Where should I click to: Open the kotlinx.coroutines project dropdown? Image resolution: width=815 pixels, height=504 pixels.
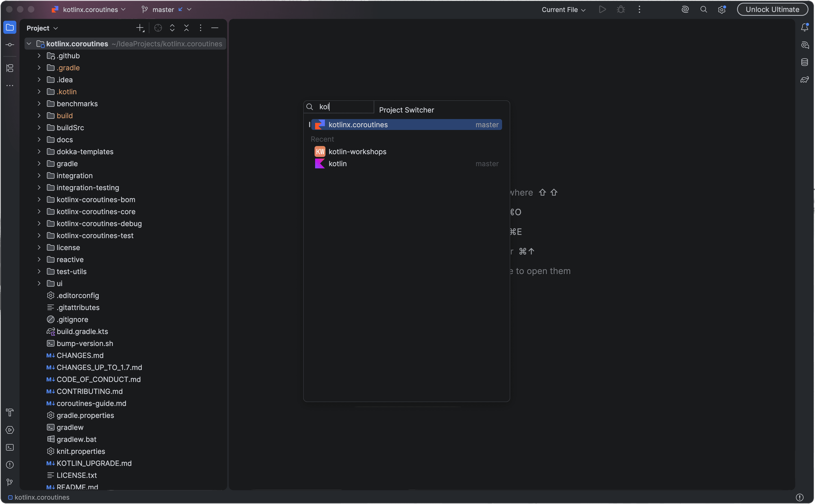click(89, 9)
